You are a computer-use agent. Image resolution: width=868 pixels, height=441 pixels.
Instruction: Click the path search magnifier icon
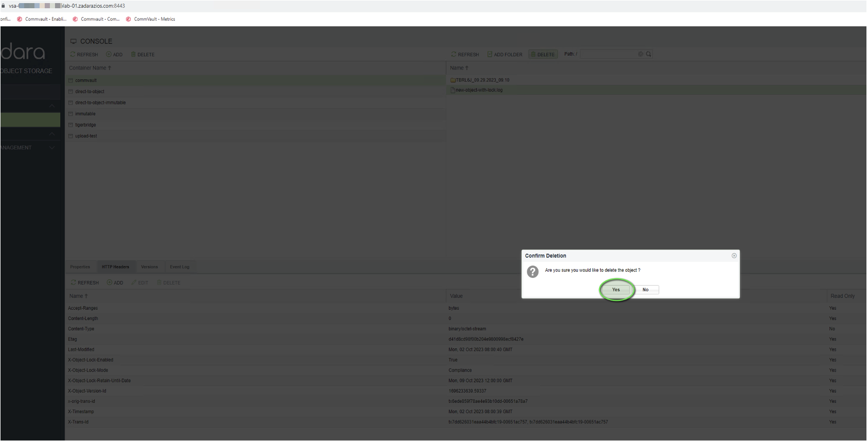click(x=648, y=54)
